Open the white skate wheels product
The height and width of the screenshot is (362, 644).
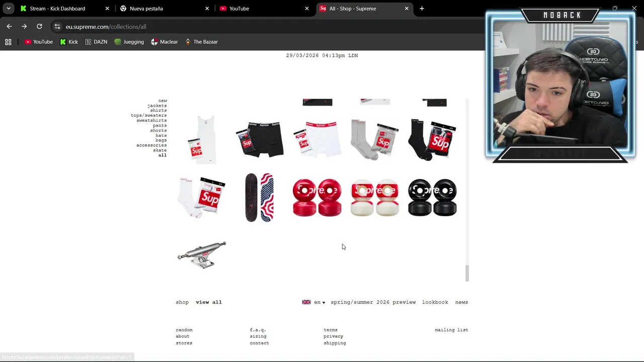tap(375, 198)
